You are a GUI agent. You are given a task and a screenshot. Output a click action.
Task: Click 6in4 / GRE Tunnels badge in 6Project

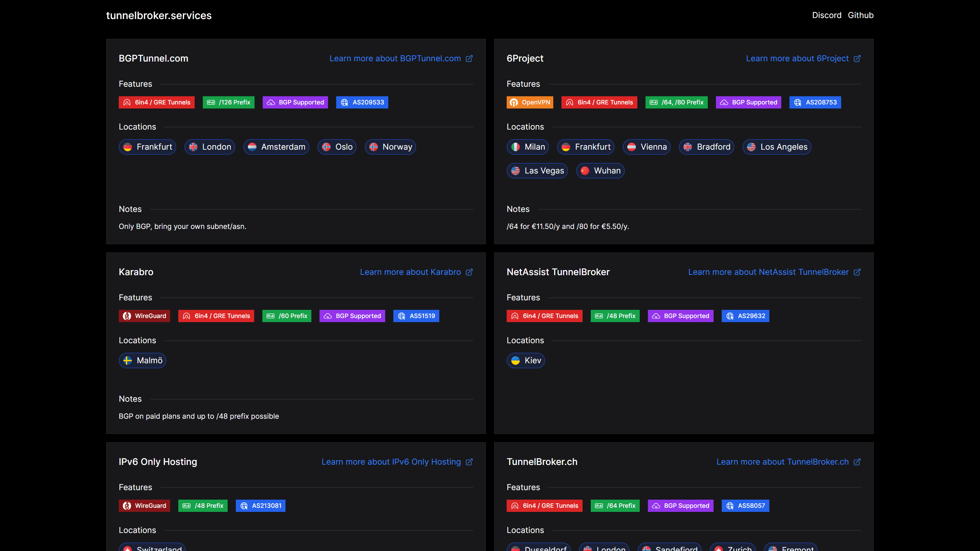click(x=599, y=103)
